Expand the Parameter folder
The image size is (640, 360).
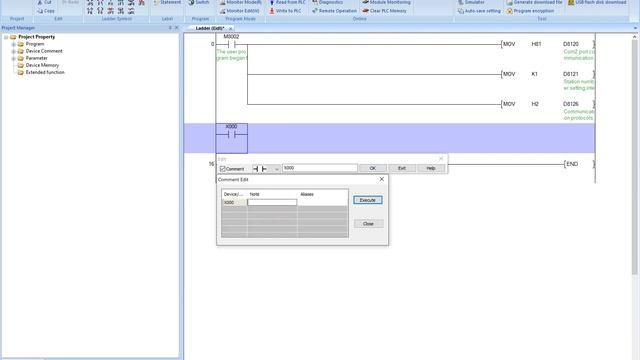(x=13, y=58)
